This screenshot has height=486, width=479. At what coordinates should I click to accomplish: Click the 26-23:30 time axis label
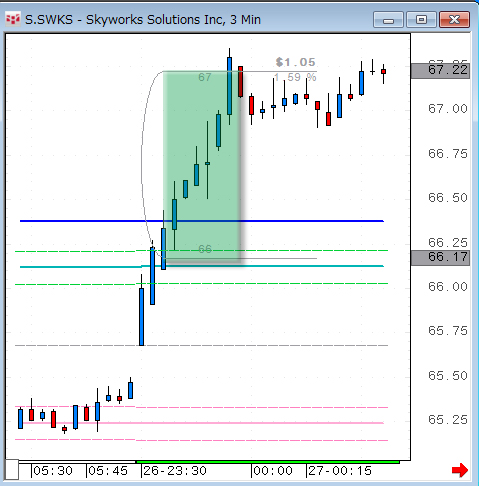pyautogui.click(x=175, y=471)
